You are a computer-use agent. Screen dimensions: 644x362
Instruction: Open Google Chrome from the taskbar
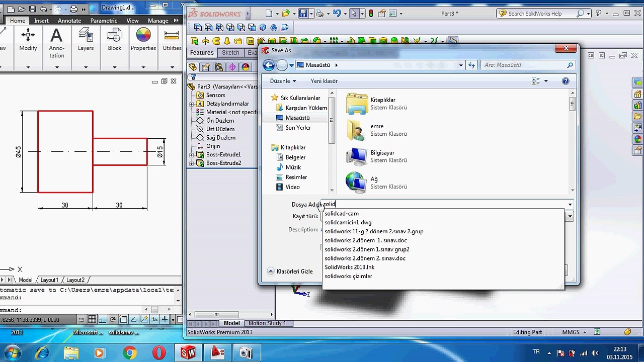[x=130, y=353]
